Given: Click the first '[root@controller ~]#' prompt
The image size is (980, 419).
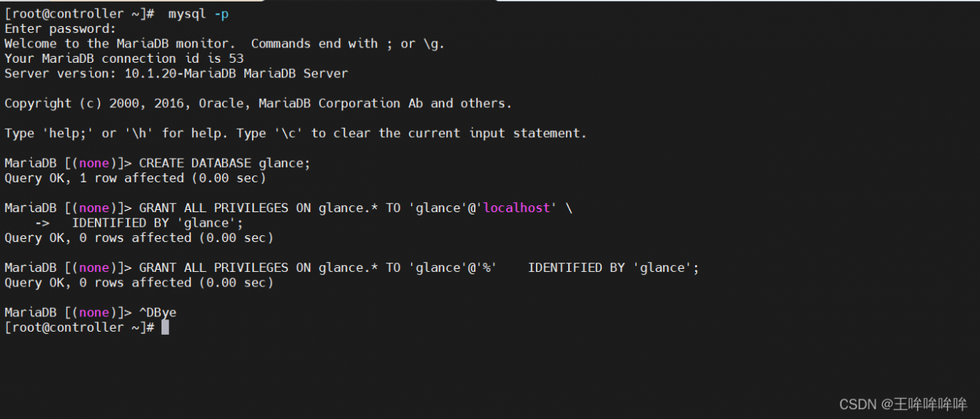Looking at the screenshot, I should coord(80,14).
